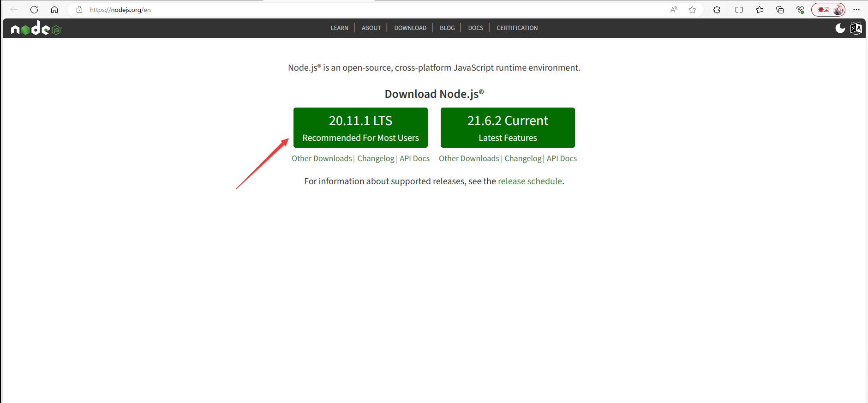This screenshot has height=403, width=868.
Task: Toggle the split screen icon
Action: 739,10
